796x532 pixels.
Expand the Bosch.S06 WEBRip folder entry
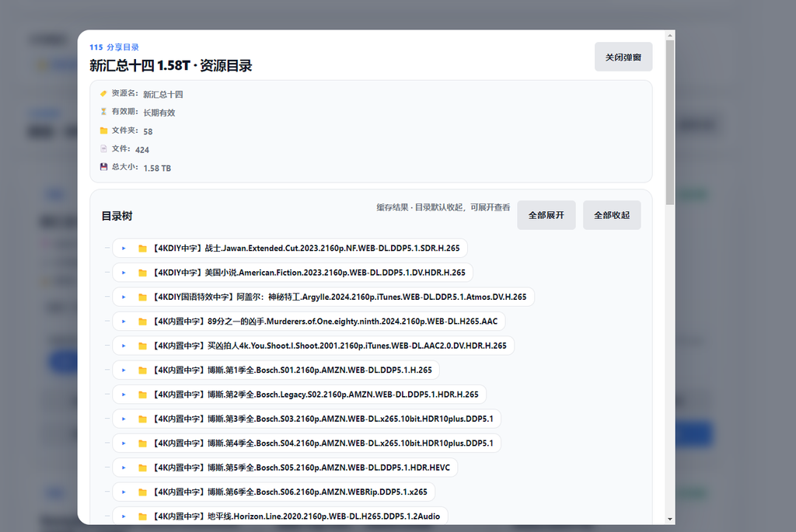(124, 492)
